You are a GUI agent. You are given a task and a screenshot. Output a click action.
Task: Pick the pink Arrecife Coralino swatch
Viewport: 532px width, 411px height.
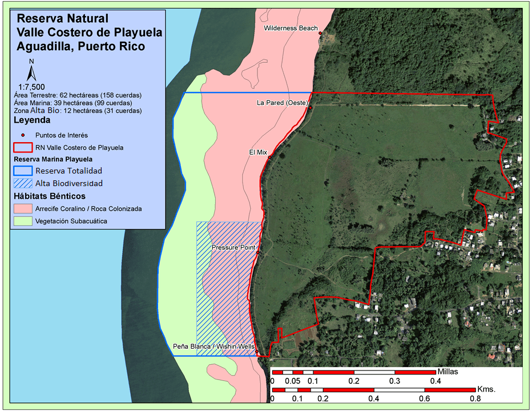click(x=23, y=208)
